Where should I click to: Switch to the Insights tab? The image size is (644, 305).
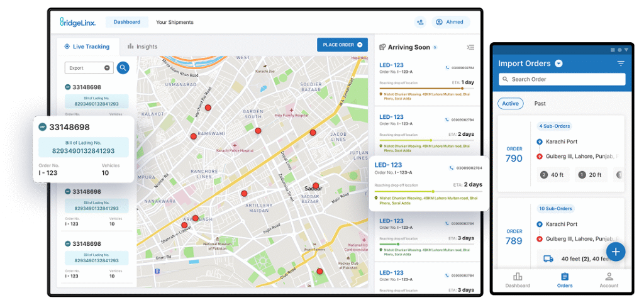point(142,47)
